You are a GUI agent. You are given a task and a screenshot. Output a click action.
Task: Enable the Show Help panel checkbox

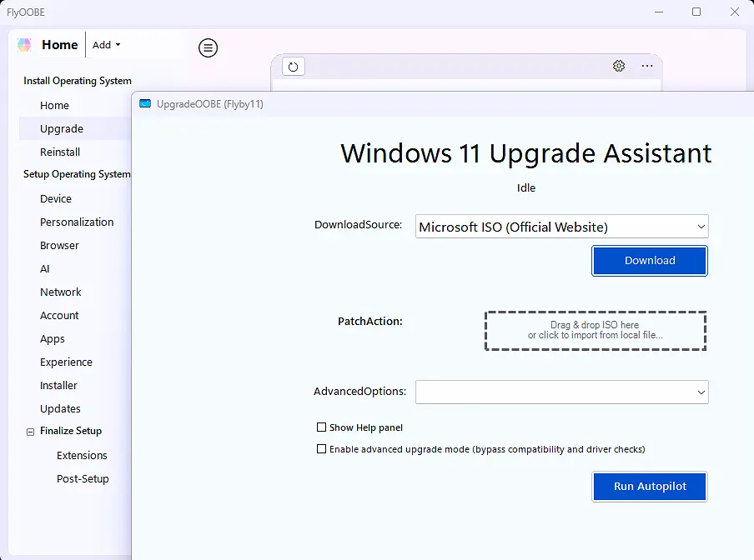pyautogui.click(x=322, y=427)
